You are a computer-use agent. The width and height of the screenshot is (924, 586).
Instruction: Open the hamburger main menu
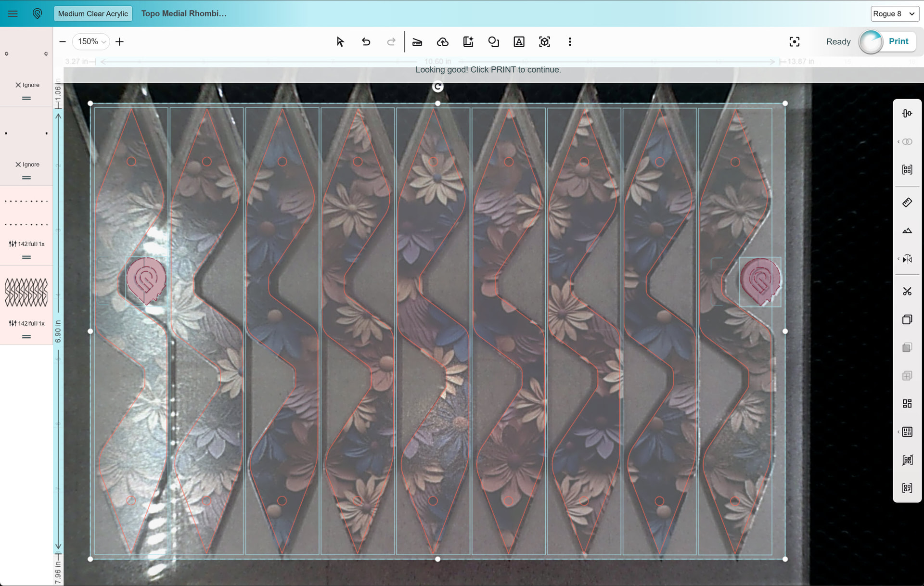13,13
